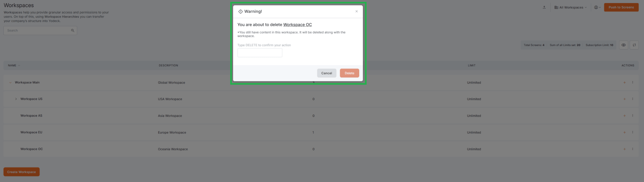Select the Workspace EU name
644x182 pixels.
(x=31, y=132)
